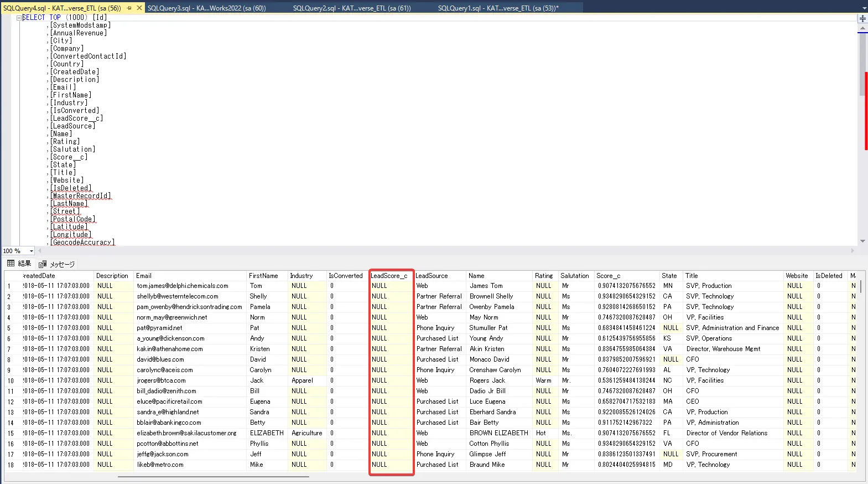Viewport: 868px width, 484px height.
Task: Select row header number 1
Action: coord(12,286)
